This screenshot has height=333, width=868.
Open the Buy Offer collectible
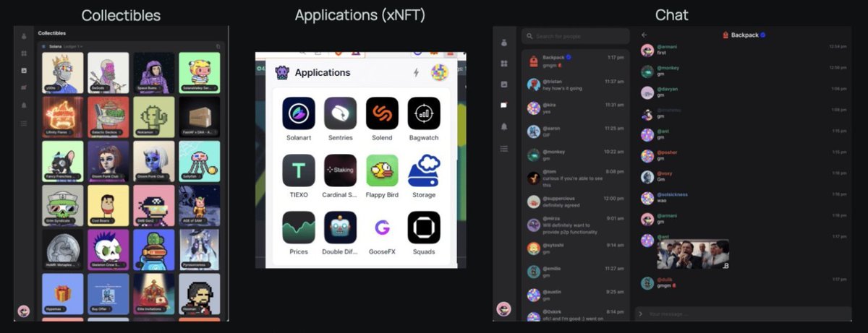pos(109,294)
